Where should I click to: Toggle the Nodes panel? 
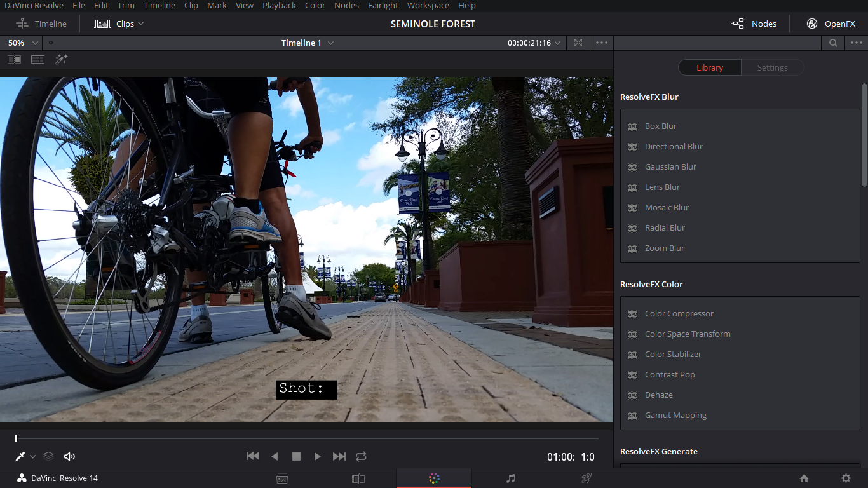tap(754, 24)
